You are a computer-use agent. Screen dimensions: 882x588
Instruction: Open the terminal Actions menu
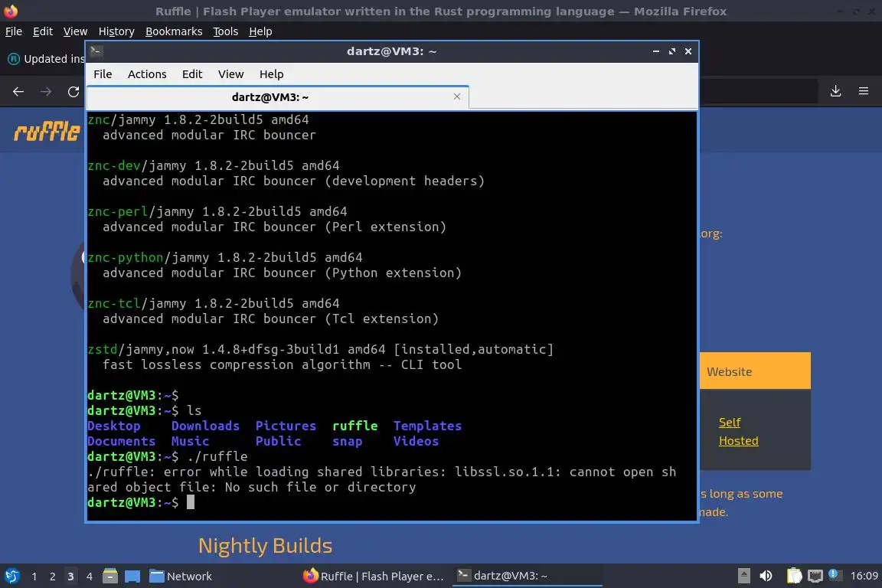(147, 74)
